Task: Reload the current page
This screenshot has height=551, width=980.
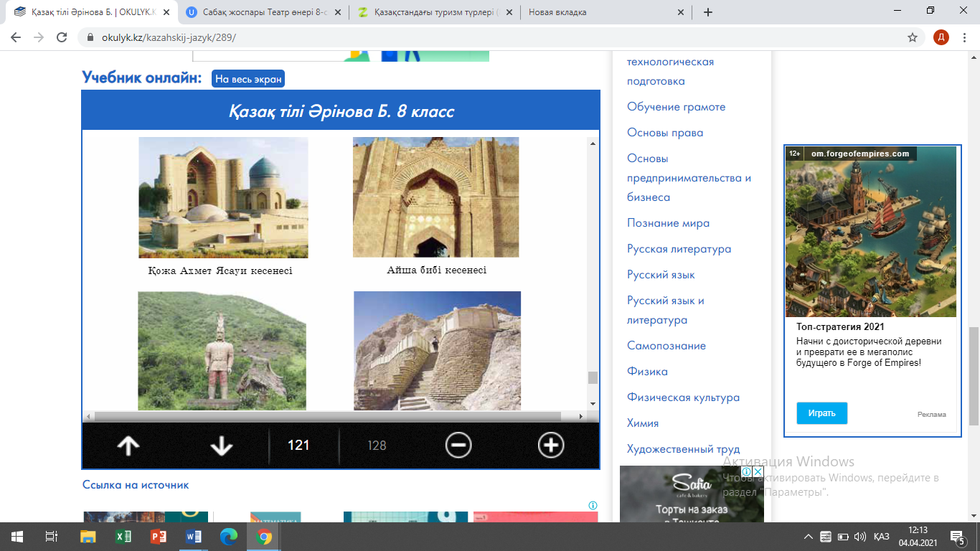Action: click(x=62, y=37)
